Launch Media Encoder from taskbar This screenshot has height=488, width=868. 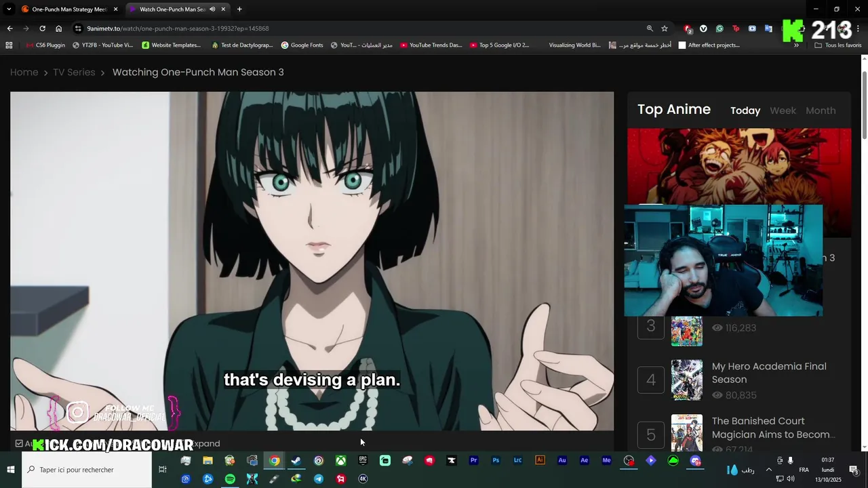[x=606, y=461]
